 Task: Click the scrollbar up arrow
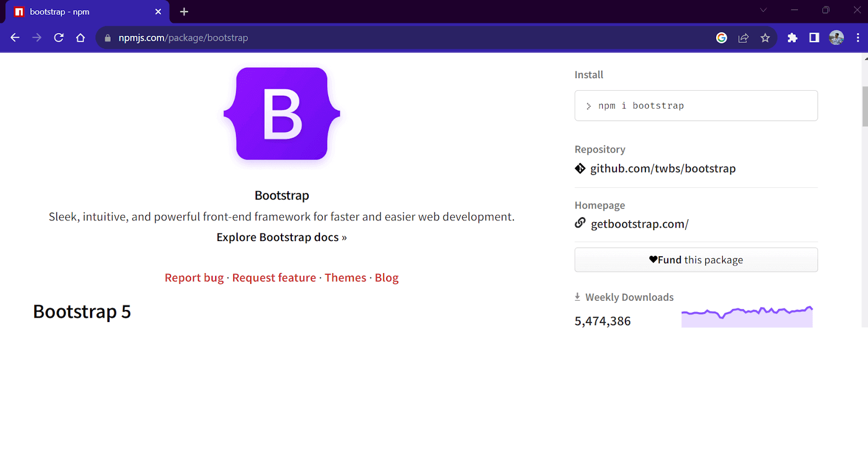(x=865, y=58)
